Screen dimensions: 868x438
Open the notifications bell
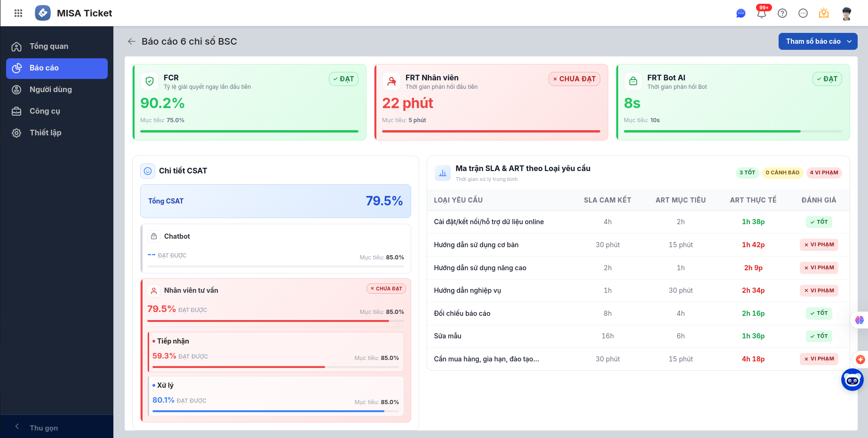761,13
